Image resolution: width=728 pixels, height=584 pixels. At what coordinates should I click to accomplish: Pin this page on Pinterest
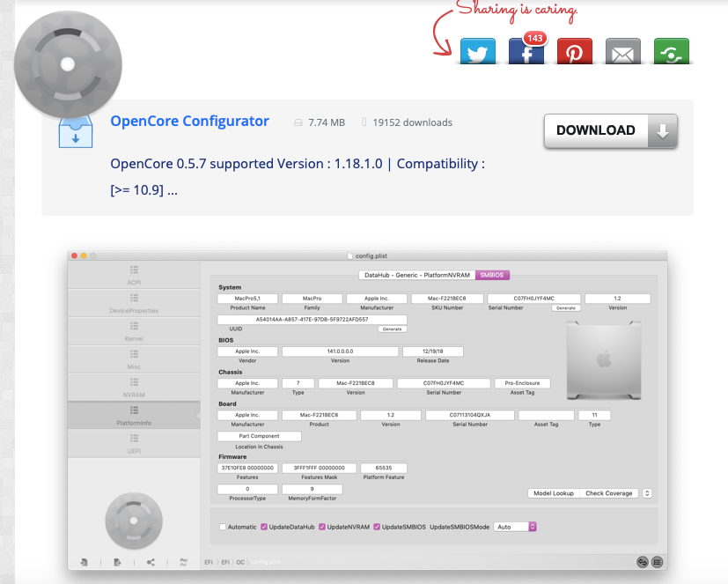(575, 51)
